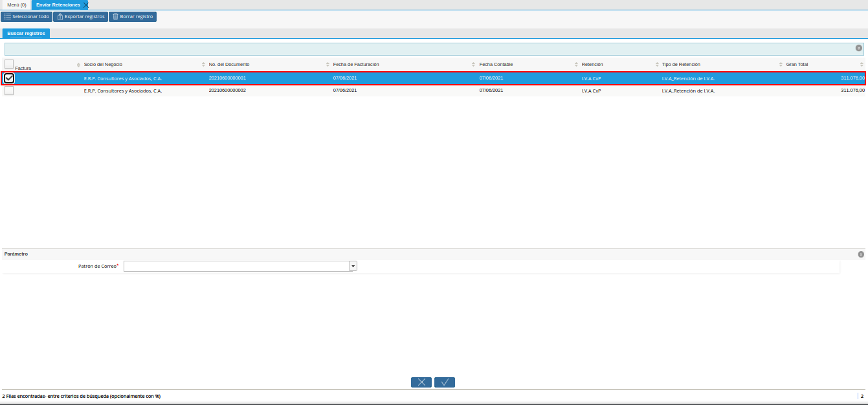Select the Enviar Retenciones tab

click(58, 5)
